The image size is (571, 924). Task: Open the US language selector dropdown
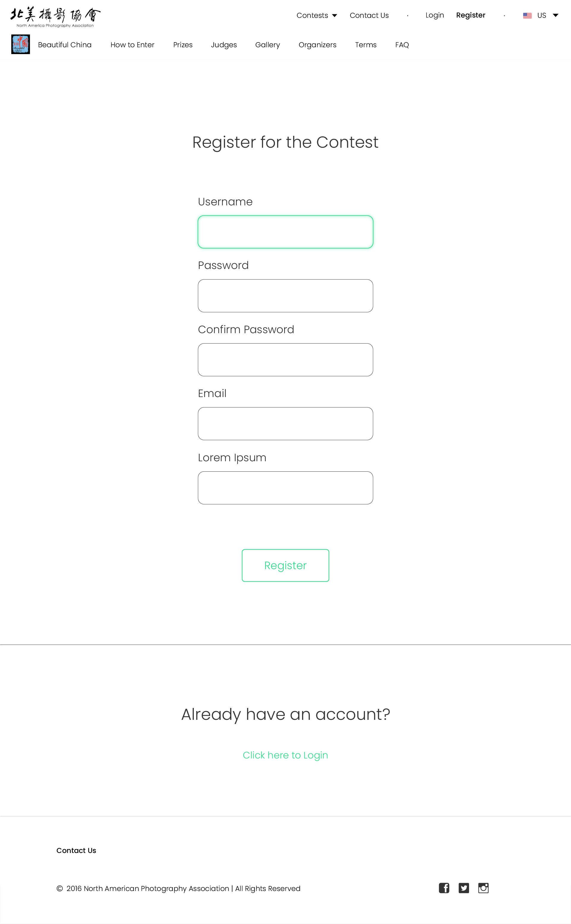(547, 15)
